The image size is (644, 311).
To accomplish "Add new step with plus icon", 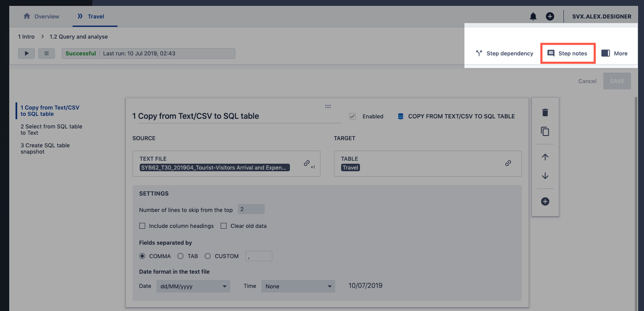I will (545, 201).
